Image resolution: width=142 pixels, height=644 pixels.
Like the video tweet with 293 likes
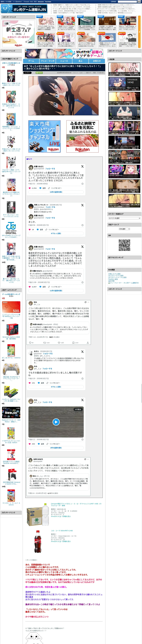(30, 444)
